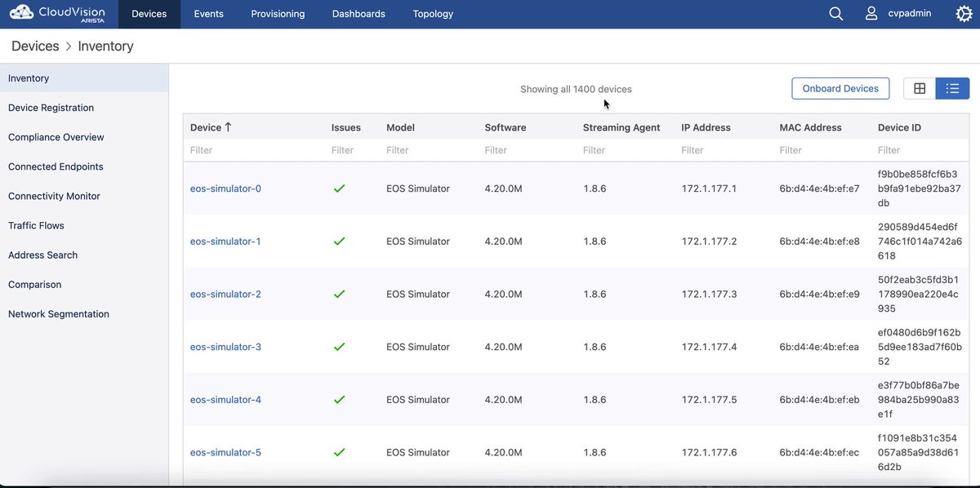Sort by the Software column header
Screen dimensions: 980x488
point(506,127)
